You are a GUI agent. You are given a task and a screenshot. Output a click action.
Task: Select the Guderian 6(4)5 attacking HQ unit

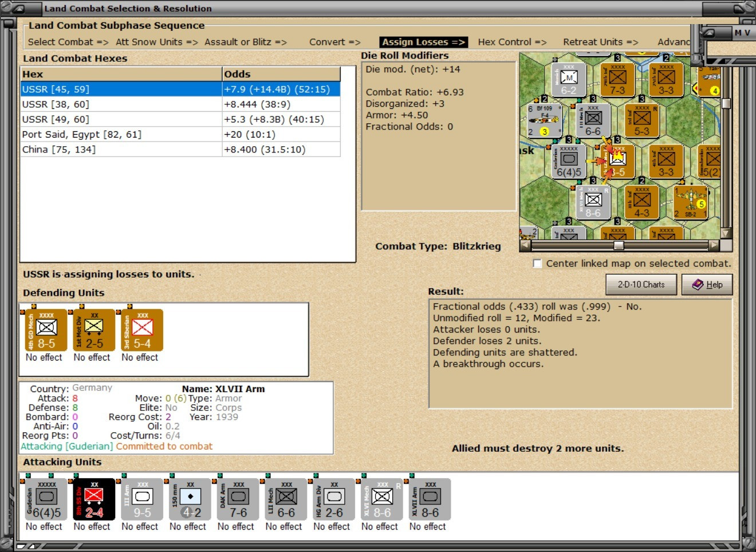pos(46,499)
